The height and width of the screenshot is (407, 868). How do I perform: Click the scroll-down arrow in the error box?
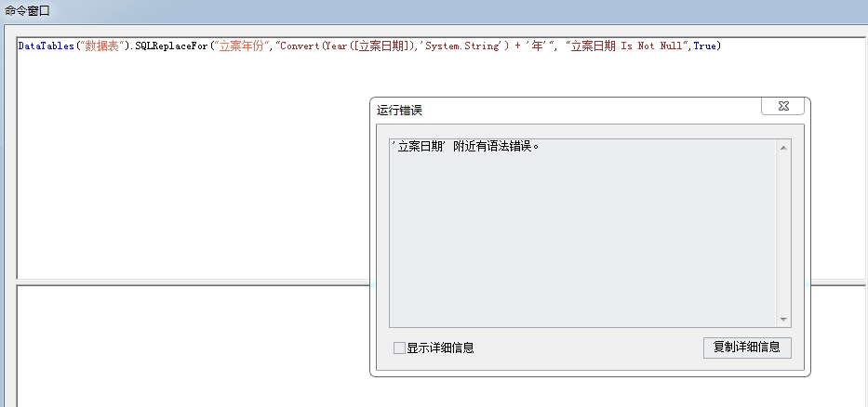tap(783, 320)
